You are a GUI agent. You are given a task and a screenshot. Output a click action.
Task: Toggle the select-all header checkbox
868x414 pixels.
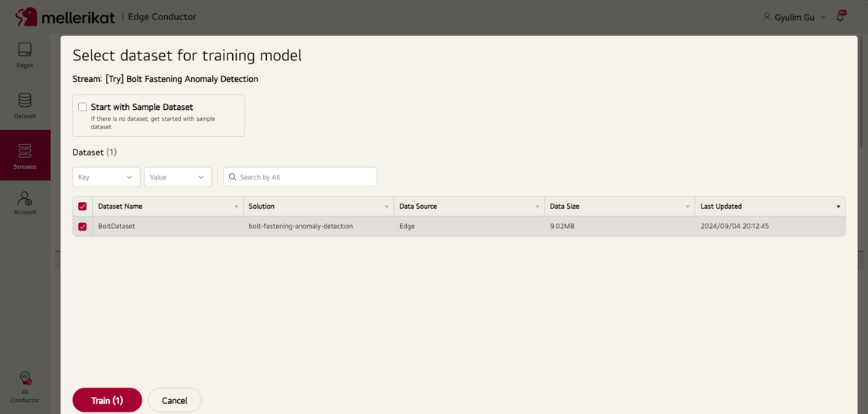[83, 207]
